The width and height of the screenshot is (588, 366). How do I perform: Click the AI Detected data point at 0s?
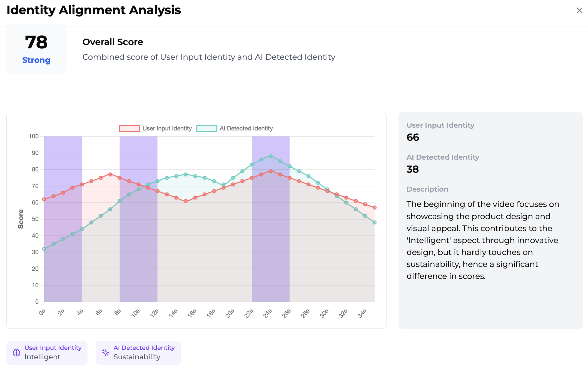coord(44,249)
